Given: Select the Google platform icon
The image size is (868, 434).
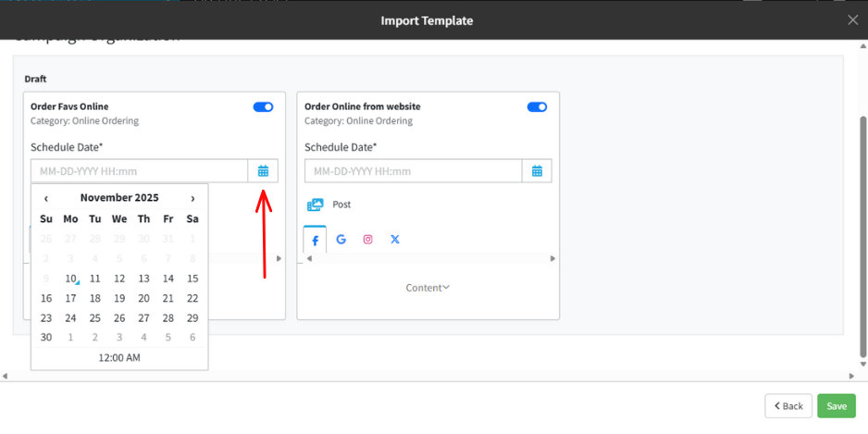Looking at the screenshot, I should (341, 240).
